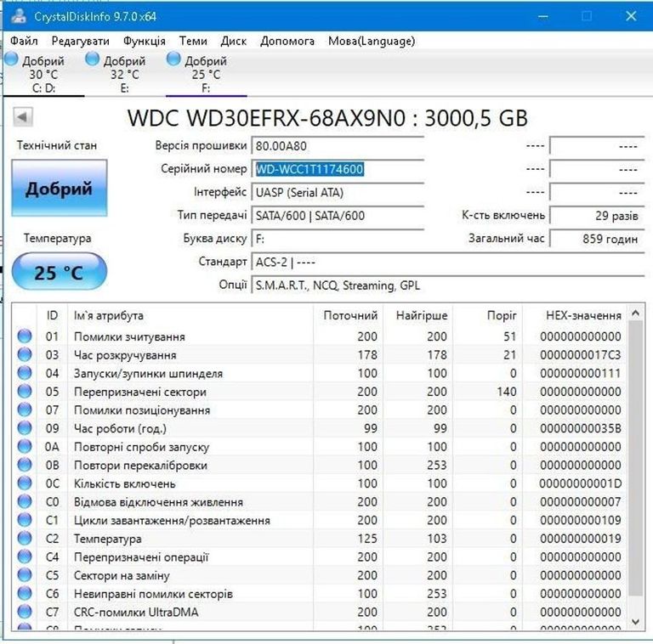
Task: Minimize the CrystalDiskInfo window
Action: pyautogui.click(x=543, y=17)
